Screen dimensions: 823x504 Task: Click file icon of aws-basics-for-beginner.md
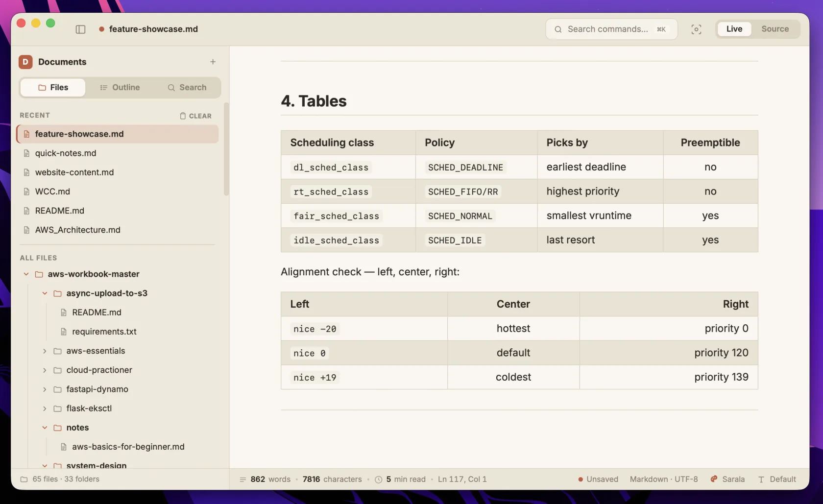64,447
